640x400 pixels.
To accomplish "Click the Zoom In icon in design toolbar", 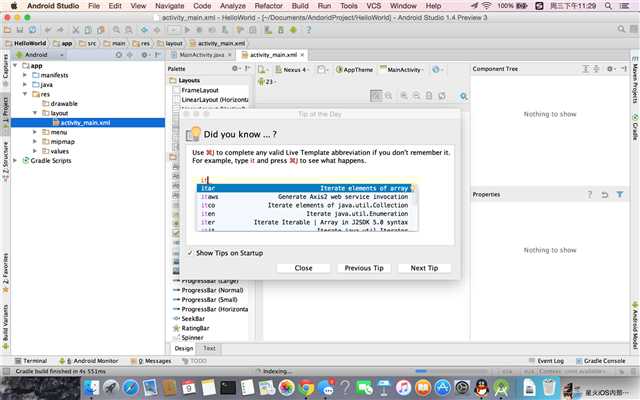I will tap(404, 96).
